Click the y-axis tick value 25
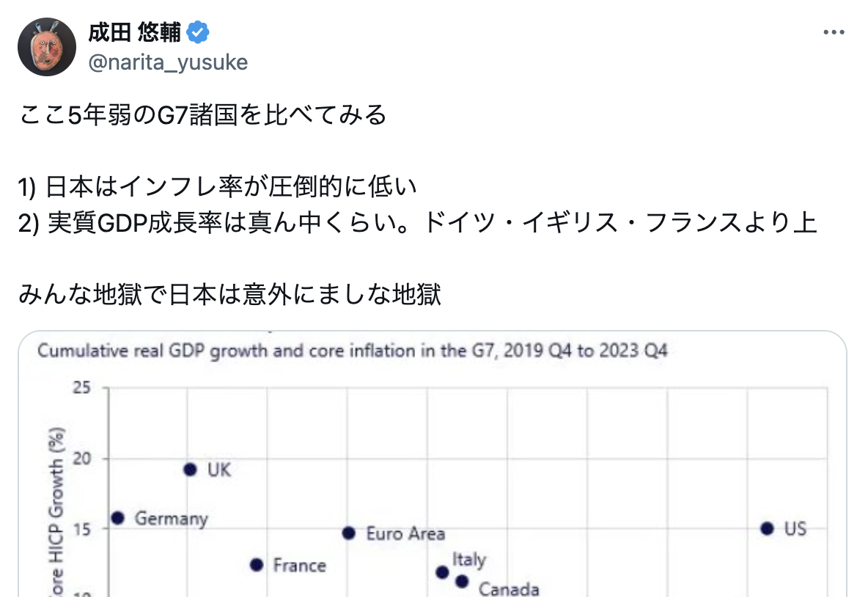 point(81,387)
